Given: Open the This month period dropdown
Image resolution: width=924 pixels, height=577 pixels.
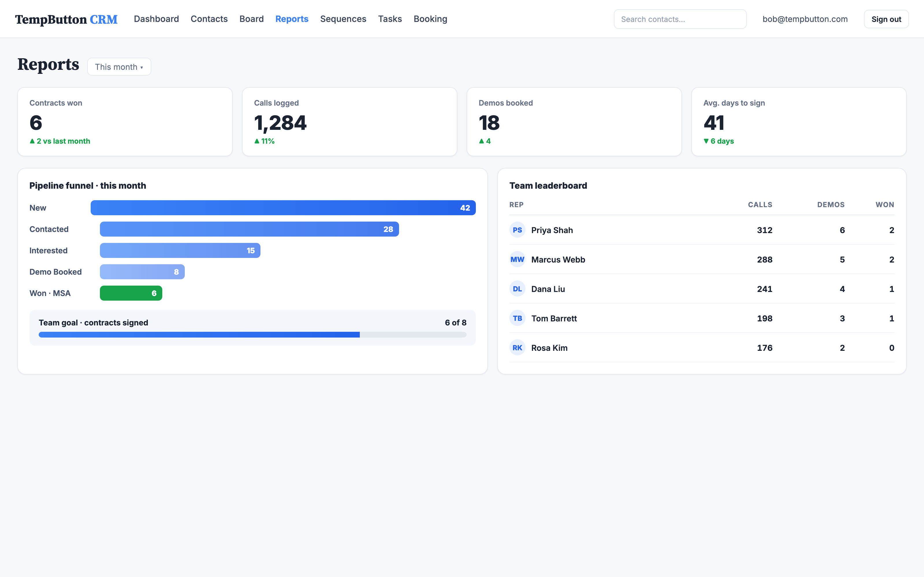Looking at the screenshot, I should (119, 67).
